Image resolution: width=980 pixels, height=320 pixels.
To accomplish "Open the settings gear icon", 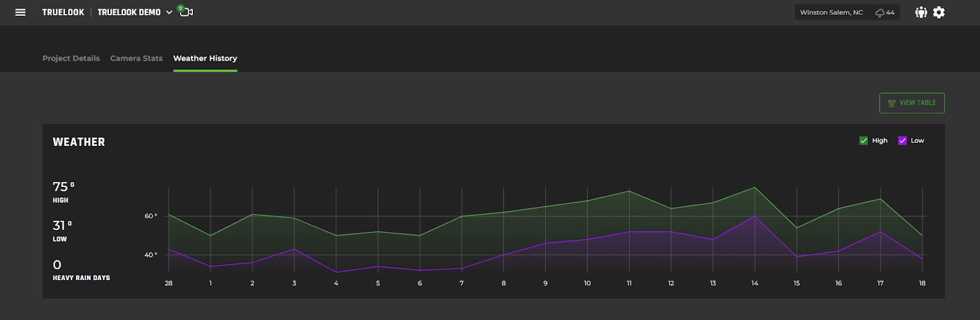I will point(939,12).
